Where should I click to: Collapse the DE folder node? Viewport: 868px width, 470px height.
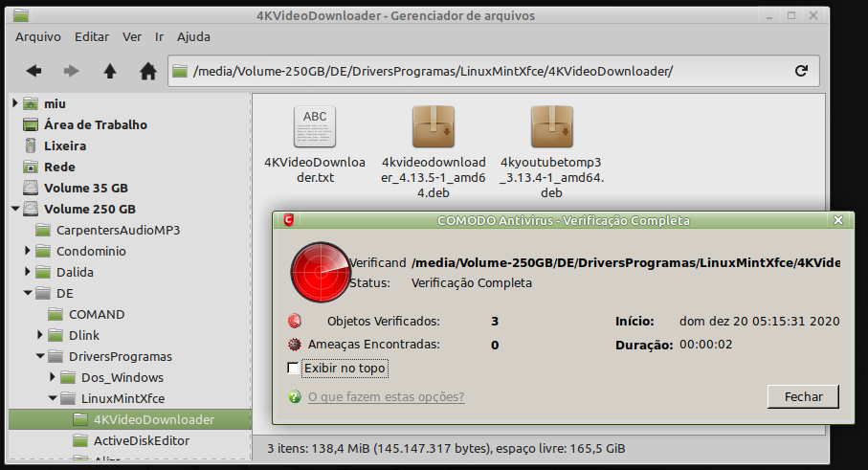[x=28, y=293]
